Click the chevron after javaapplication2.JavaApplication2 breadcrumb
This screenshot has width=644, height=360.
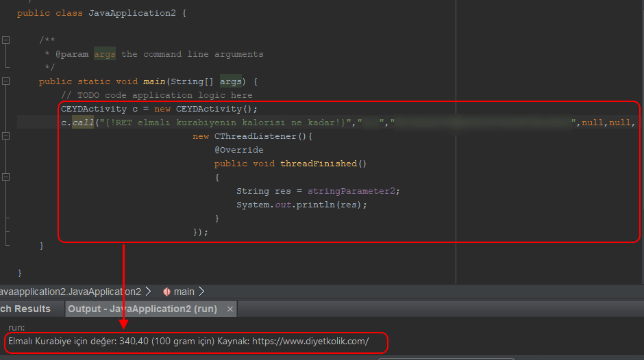149,292
